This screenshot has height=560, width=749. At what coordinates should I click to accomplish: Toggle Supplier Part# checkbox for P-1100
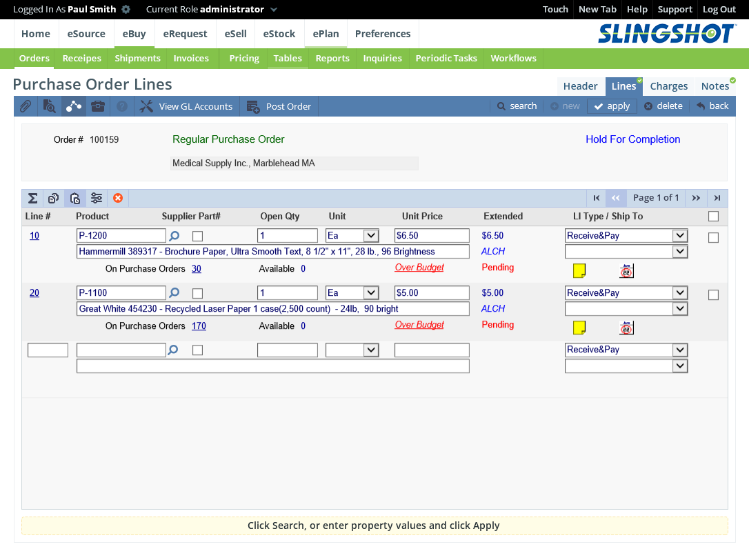(x=198, y=293)
